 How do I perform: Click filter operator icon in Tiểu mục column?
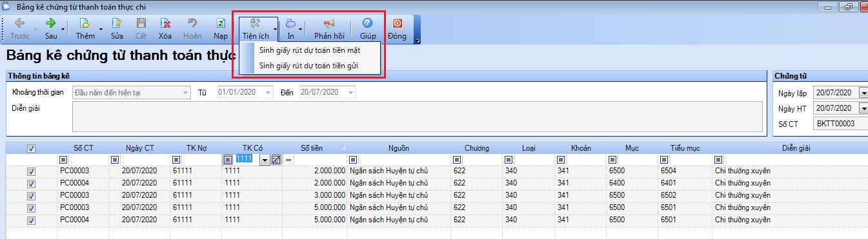pos(664,160)
